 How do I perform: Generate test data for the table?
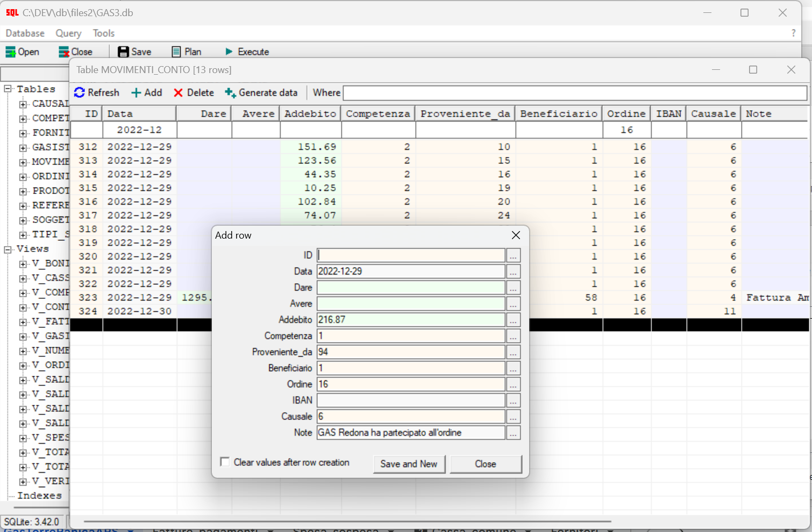(262, 92)
